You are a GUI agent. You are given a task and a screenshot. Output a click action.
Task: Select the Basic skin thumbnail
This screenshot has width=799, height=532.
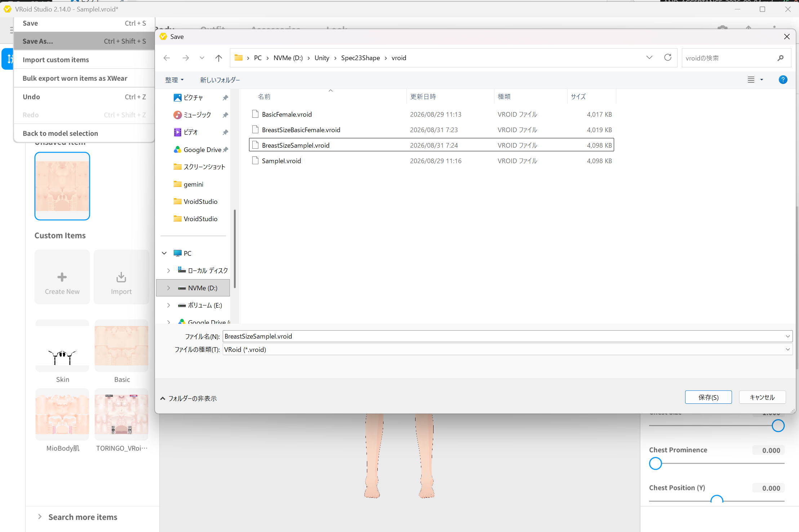point(121,346)
